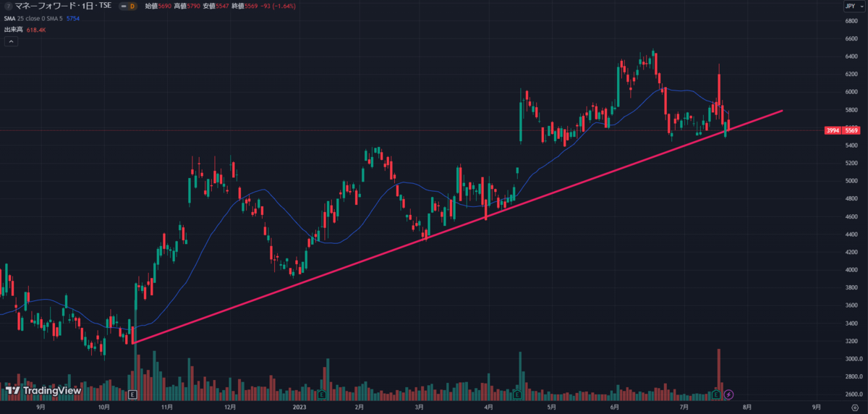This screenshot has height=414, width=868.
Task: Click the earnings E marker in late July
Action: point(716,394)
